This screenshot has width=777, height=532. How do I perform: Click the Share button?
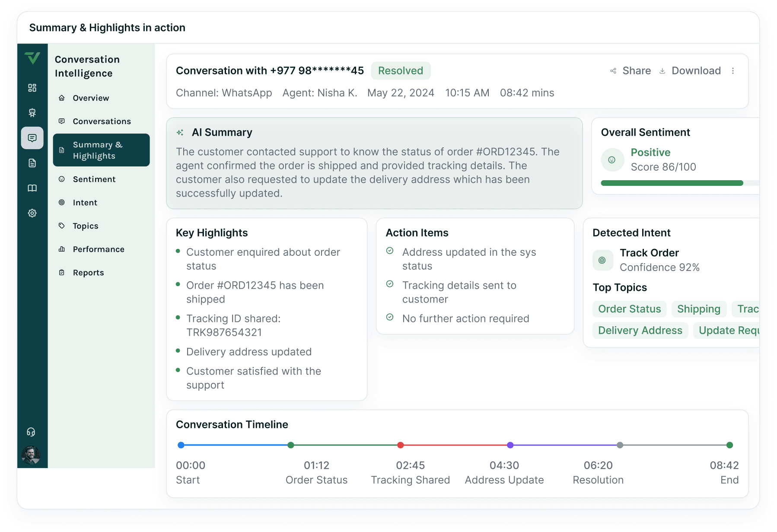(631, 71)
